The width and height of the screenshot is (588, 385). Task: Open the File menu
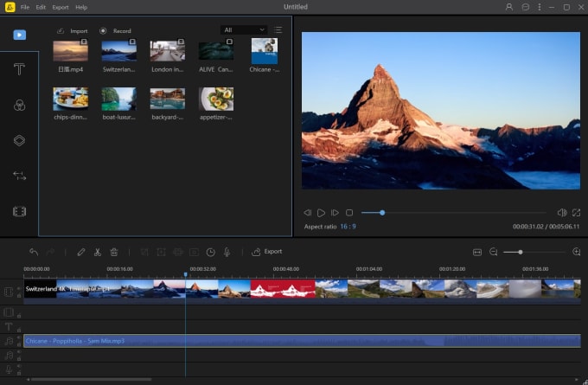(25, 7)
